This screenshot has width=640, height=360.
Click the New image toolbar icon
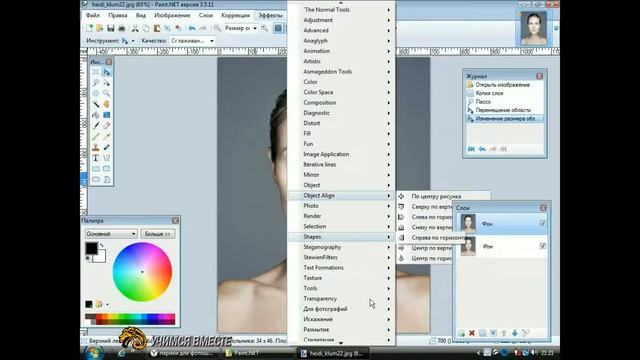[x=89, y=28]
